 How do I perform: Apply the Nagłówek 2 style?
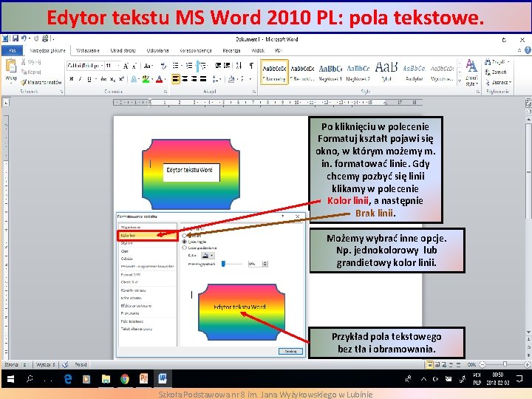[358, 72]
